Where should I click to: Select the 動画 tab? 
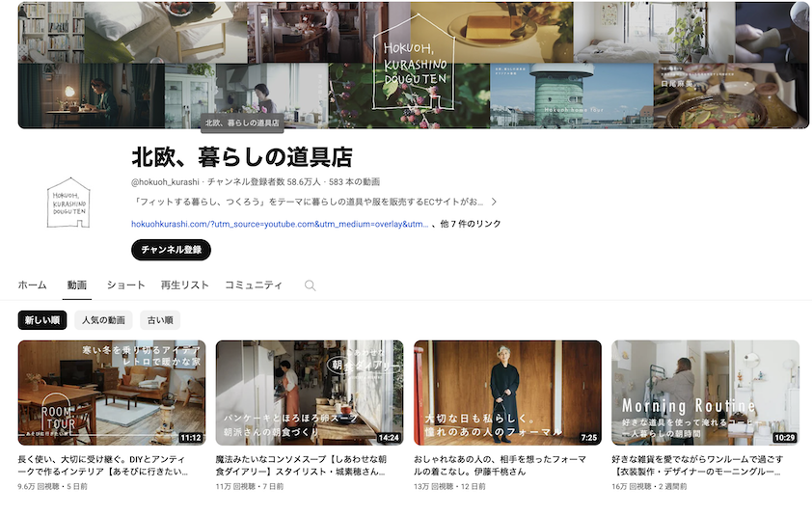tap(76, 285)
